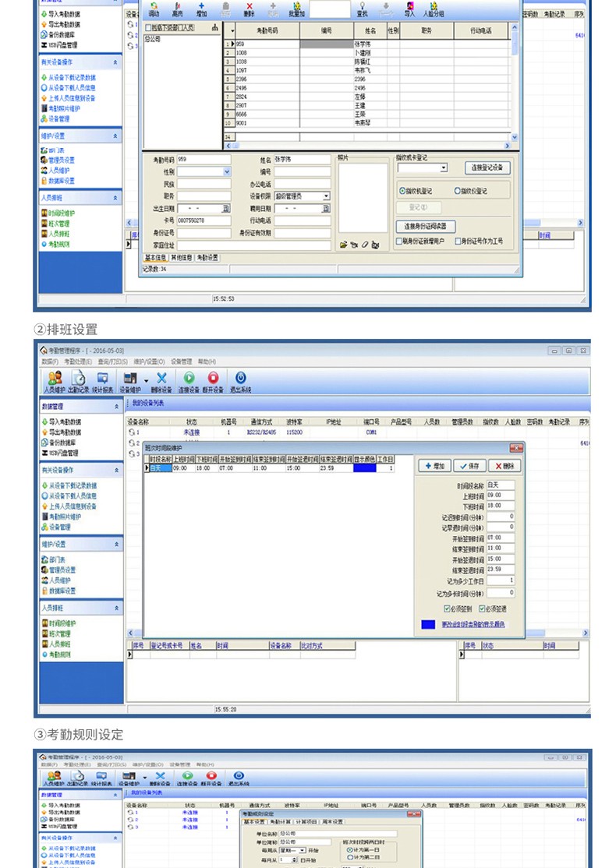This screenshot has height=868, width=616.
Task: Click 出勤记录 toolbar icon in 排班设置 window
Action: tap(79, 378)
